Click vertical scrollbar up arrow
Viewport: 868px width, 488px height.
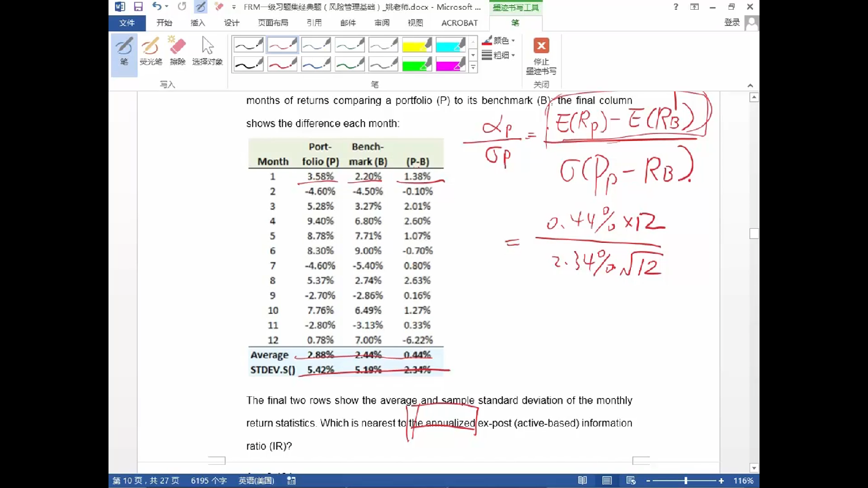[754, 98]
